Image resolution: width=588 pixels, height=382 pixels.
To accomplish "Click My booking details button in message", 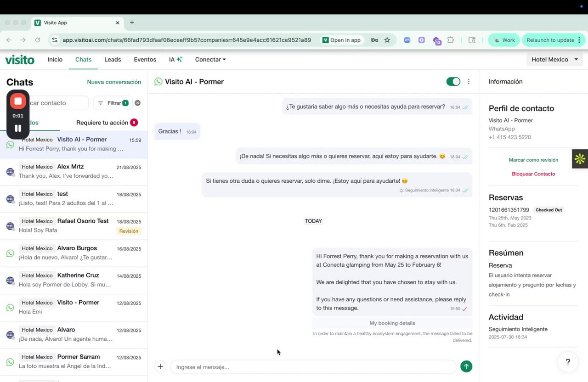I will pyautogui.click(x=392, y=323).
